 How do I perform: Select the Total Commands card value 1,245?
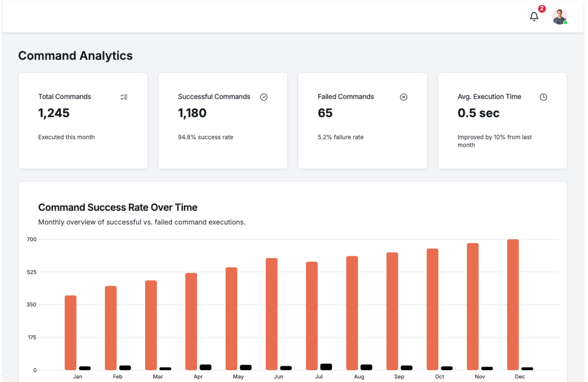54,113
